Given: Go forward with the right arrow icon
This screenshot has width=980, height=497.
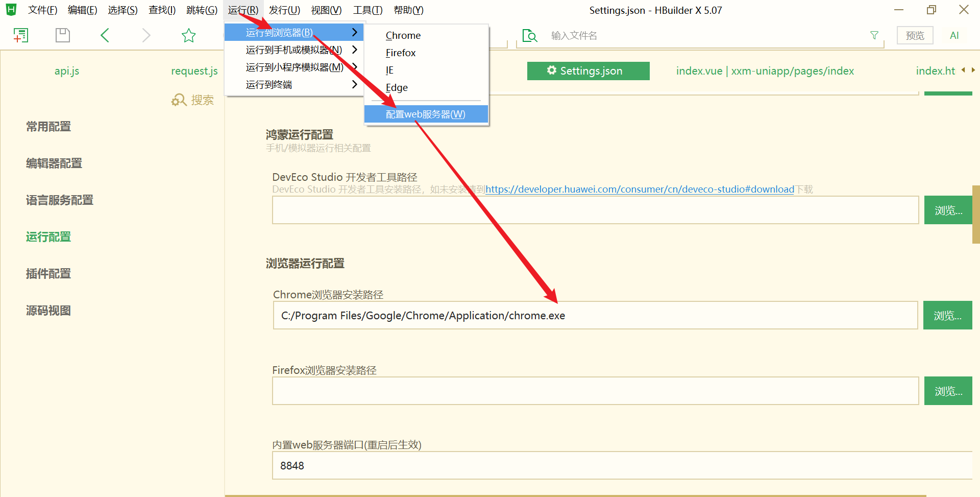Looking at the screenshot, I should coord(146,35).
